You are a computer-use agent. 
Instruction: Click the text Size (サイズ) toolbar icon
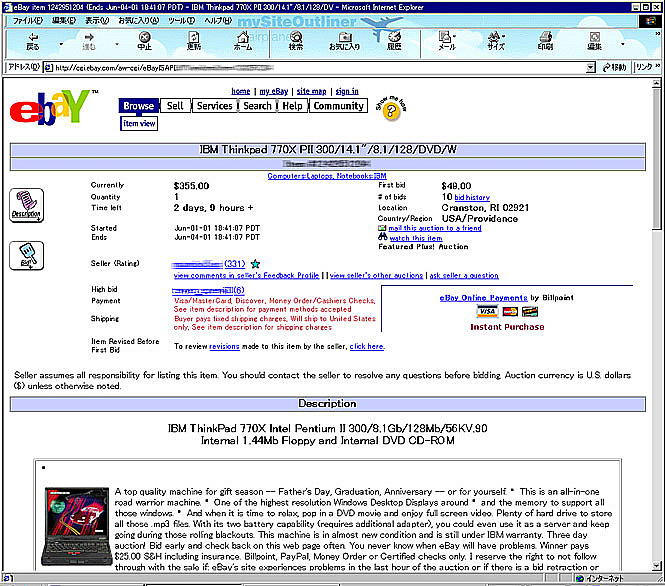(x=496, y=42)
